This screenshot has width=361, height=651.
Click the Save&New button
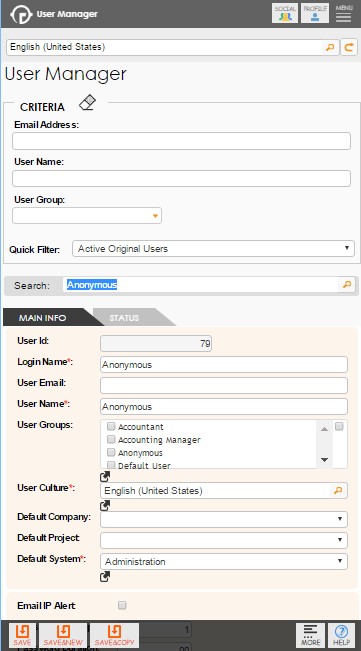(x=63, y=635)
